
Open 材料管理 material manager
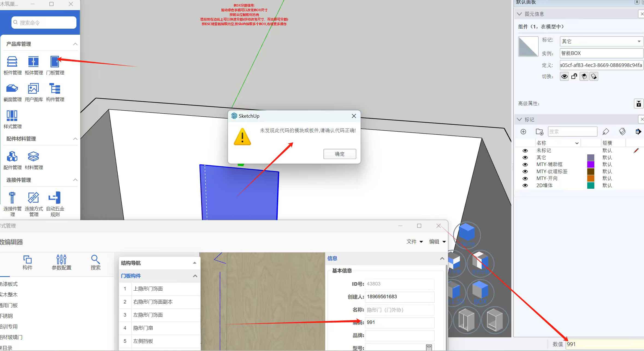[34, 157]
